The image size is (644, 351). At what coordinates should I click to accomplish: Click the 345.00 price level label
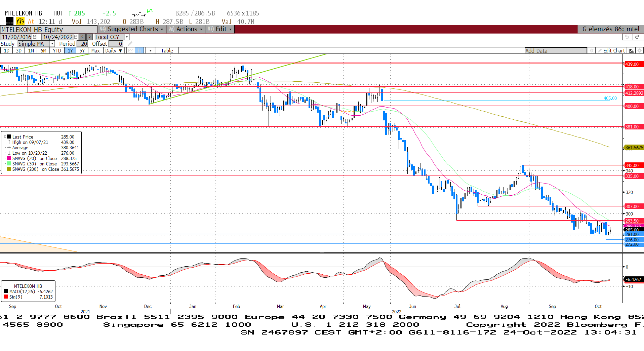pos(633,165)
